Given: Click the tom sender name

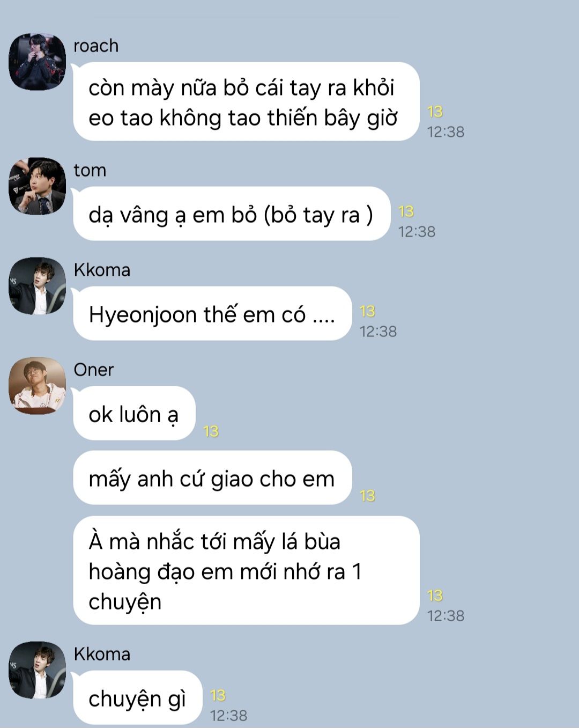Looking at the screenshot, I should pos(90,171).
